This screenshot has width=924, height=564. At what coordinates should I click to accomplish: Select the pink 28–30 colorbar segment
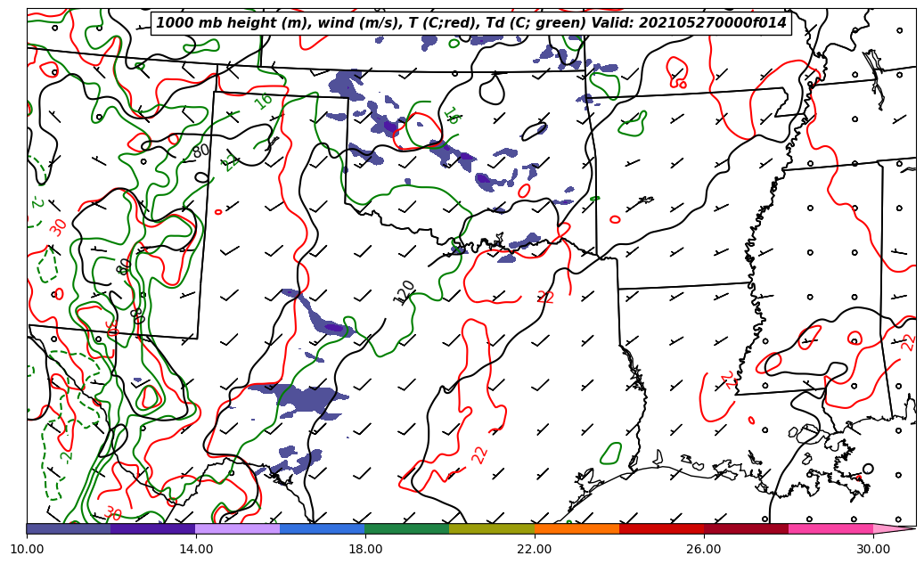pyautogui.click(x=831, y=528)
